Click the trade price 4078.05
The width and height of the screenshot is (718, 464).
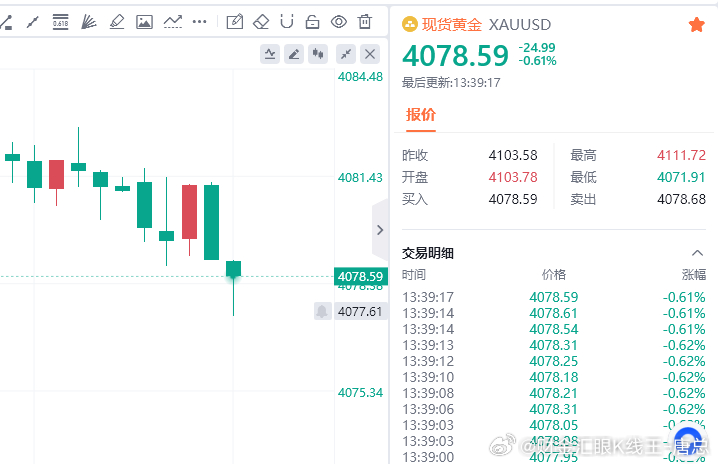click(x=554, y=426)
